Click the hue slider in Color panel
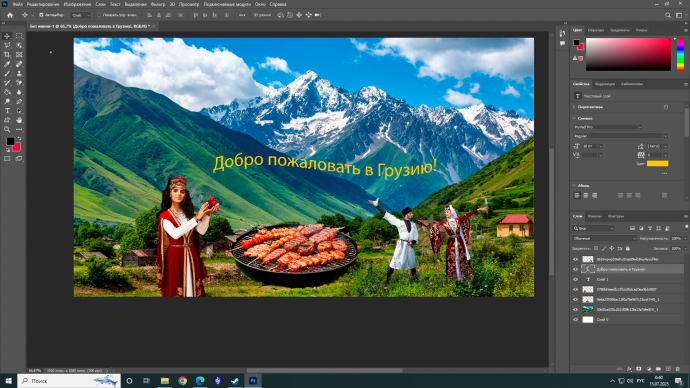 pyautogui.click(x=680, y=54)
